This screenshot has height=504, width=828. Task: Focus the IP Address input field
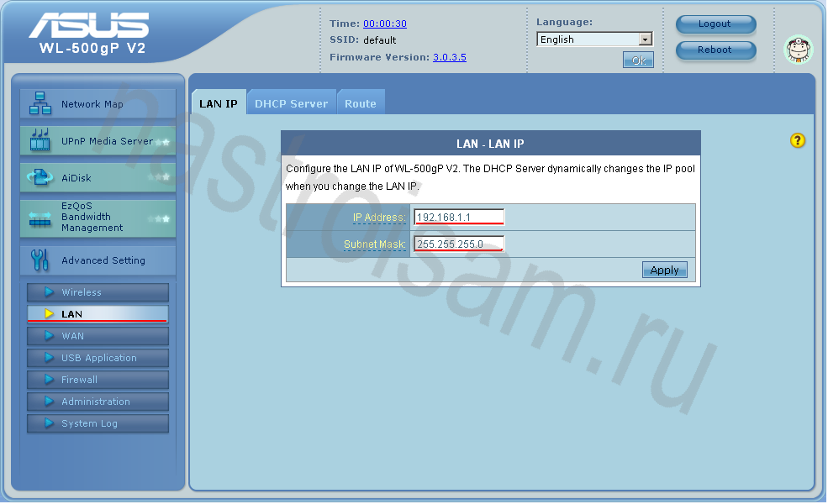459,217
